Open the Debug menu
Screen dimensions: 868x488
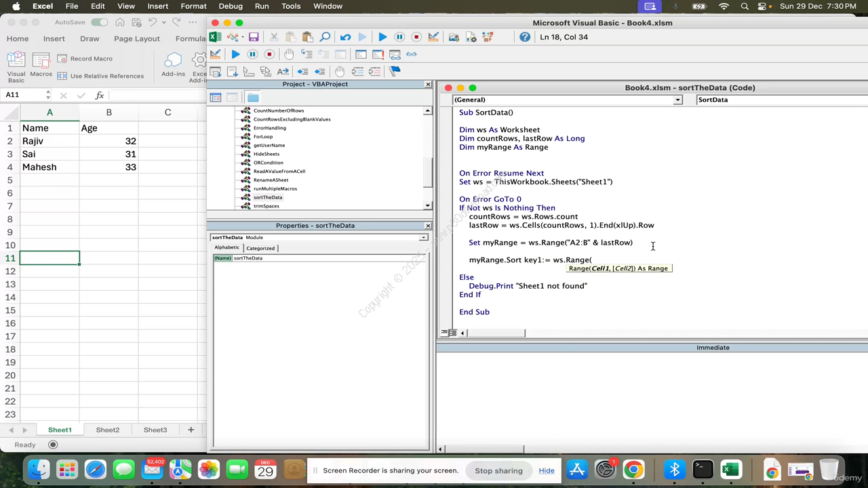(230, 6)
